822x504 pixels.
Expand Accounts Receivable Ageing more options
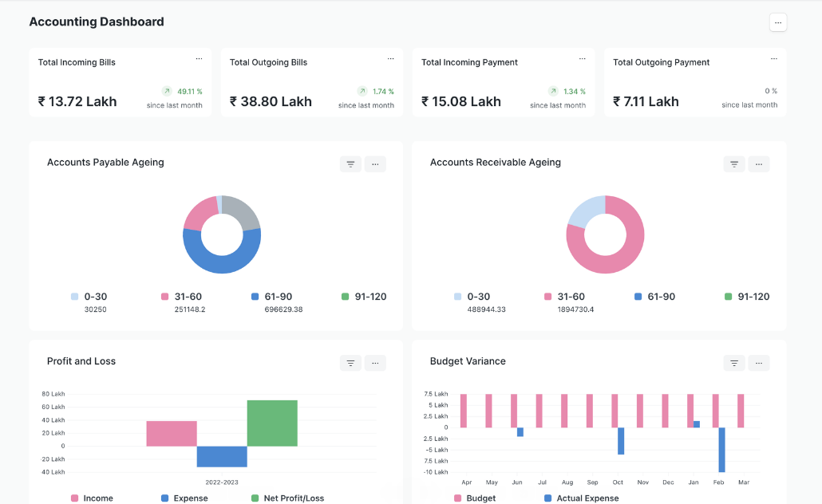pos(759,164)
